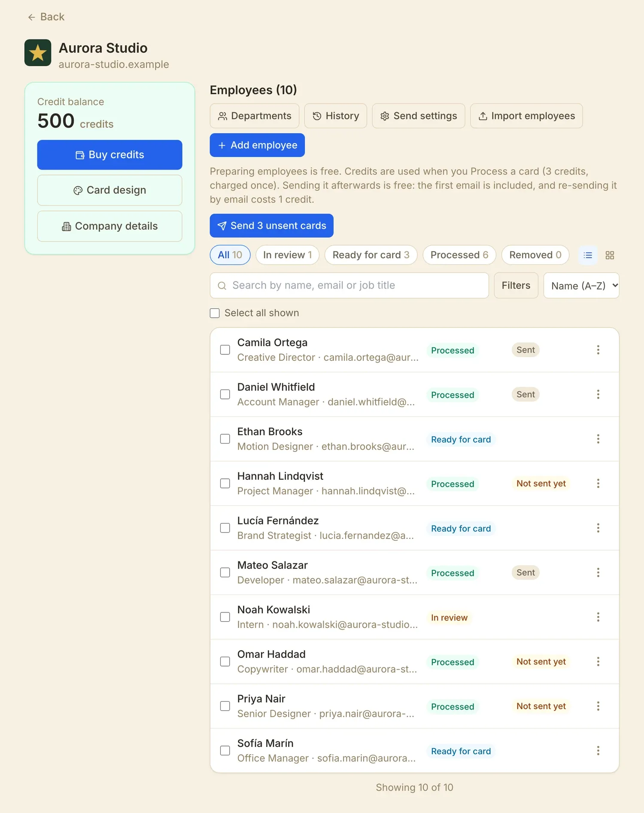Click Mateo Salazar's Sent badge
This screenshot has height=813, width=644.
point(526,572)
